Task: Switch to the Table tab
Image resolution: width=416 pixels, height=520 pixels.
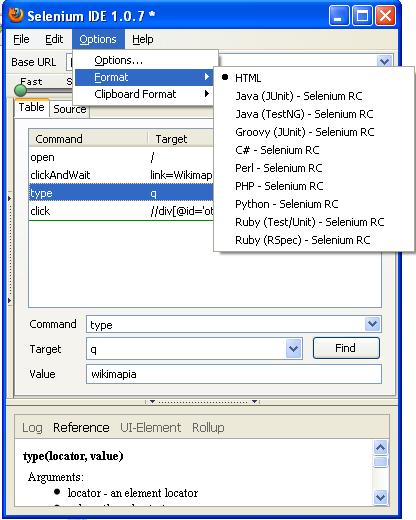Action: coord(32,107)
